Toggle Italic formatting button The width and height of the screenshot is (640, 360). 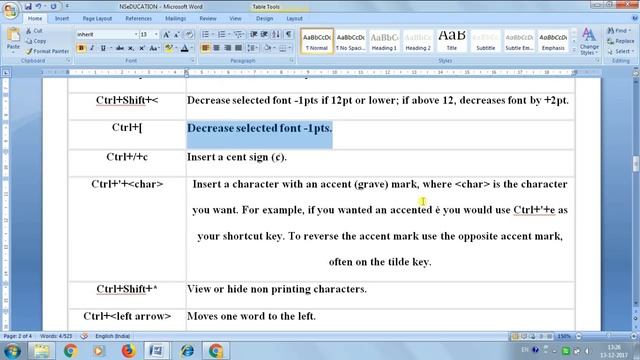tap(92, 48)
